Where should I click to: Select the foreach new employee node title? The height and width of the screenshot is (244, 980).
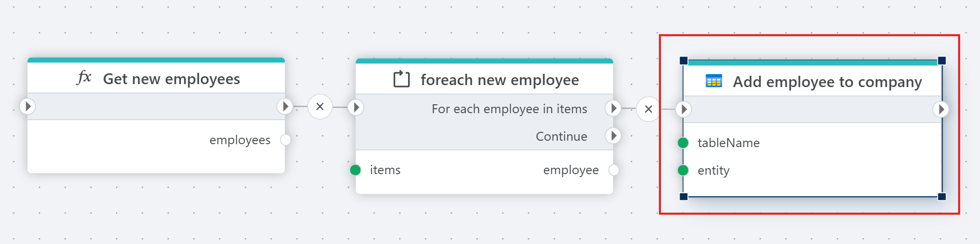(500, 80)
